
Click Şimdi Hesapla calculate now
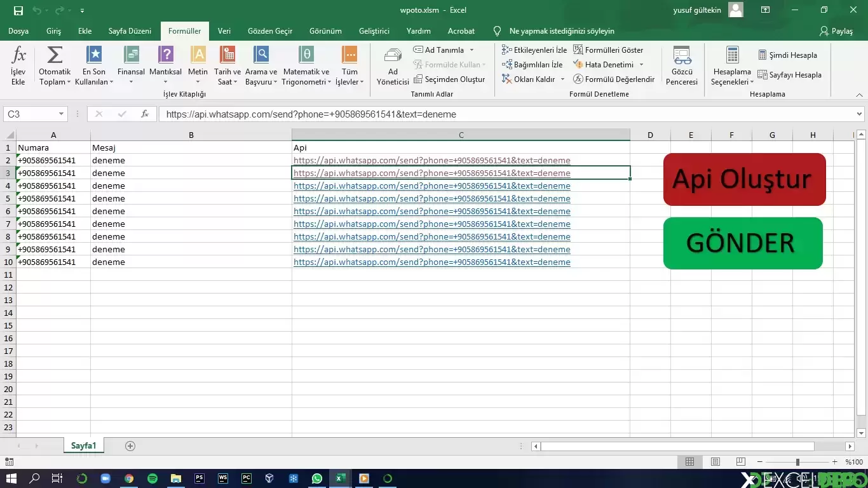(788, 55)
